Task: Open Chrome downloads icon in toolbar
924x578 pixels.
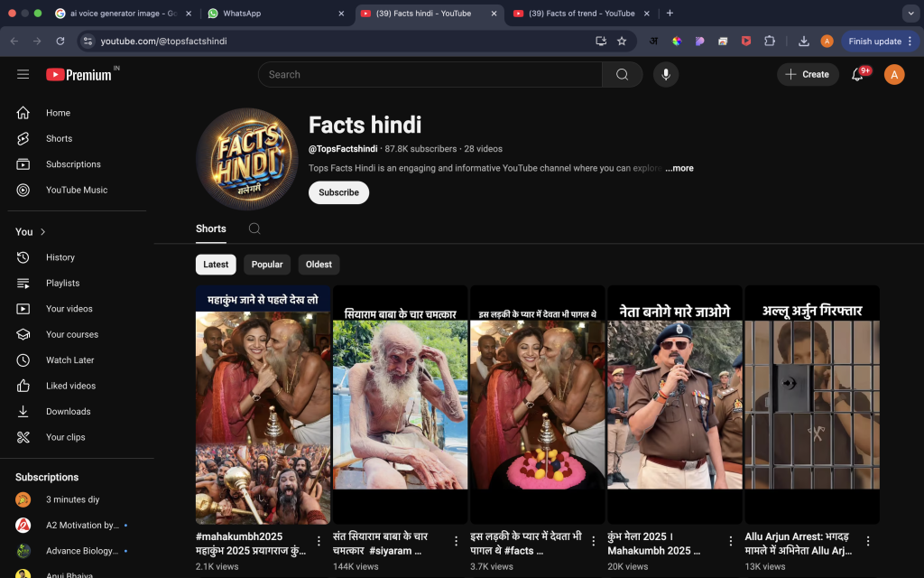Action: point(804,41)
